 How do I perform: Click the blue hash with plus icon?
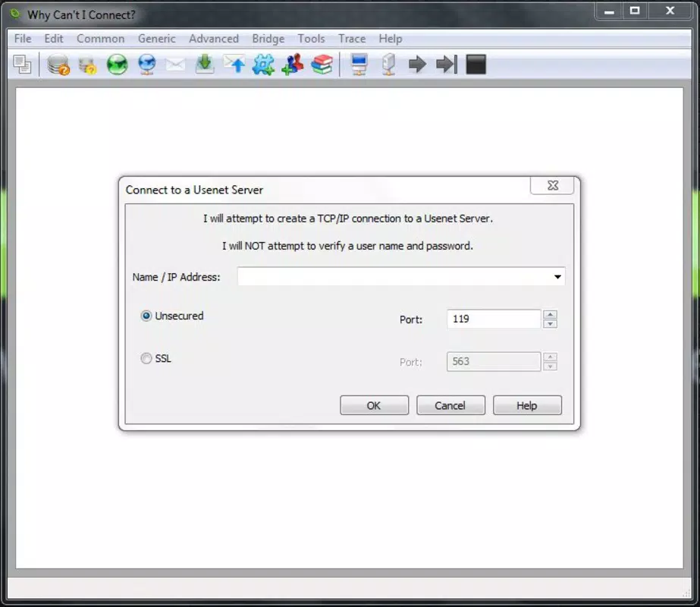click(x=263, y=64)
